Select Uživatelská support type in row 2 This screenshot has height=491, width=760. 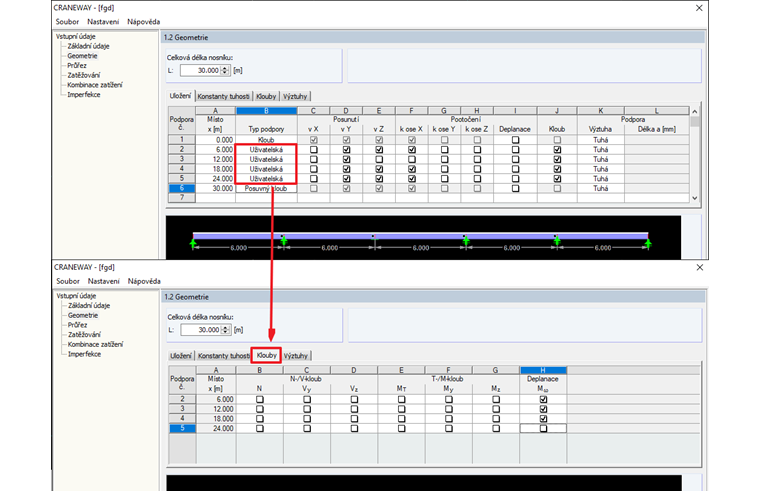[x=266, y=150]
